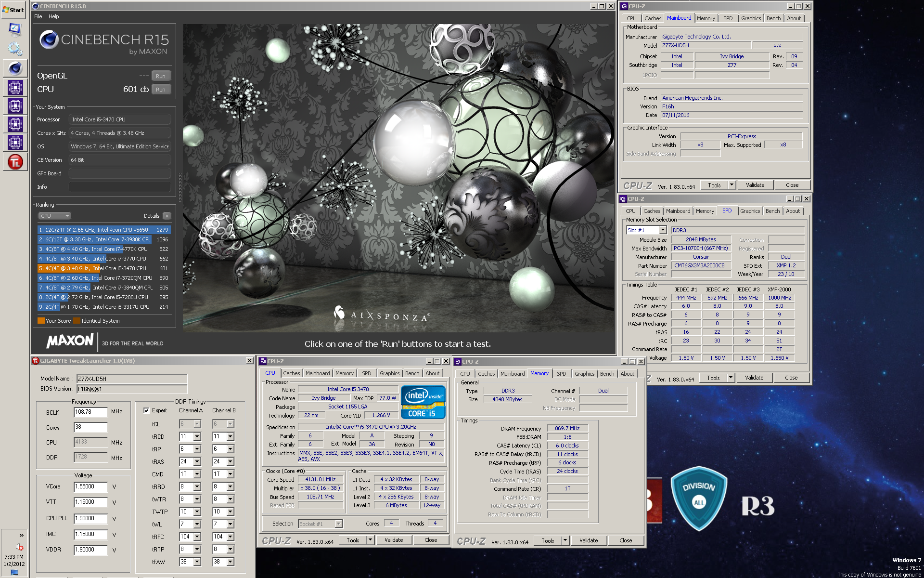
Task: Click title icon of CPU-Z CPU window
Action: [263, 361]
